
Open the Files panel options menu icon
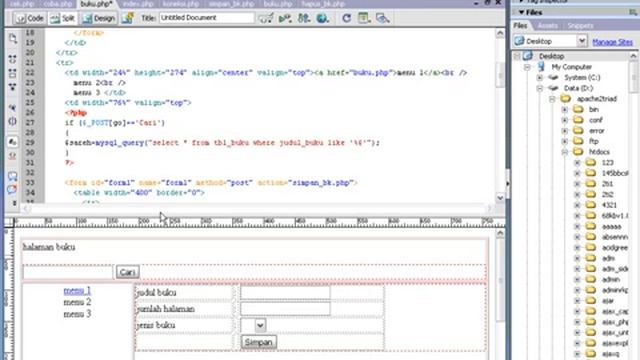(633, 13)
